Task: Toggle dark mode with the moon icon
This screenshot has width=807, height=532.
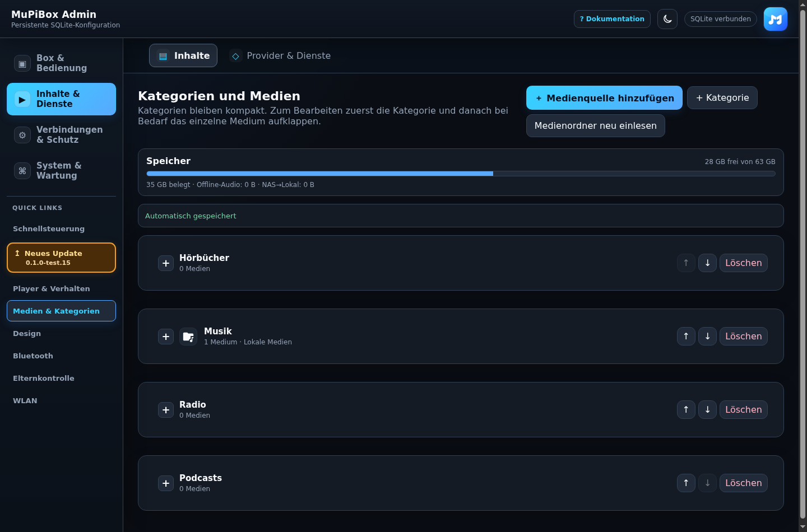Action: [x=667, y=19]
